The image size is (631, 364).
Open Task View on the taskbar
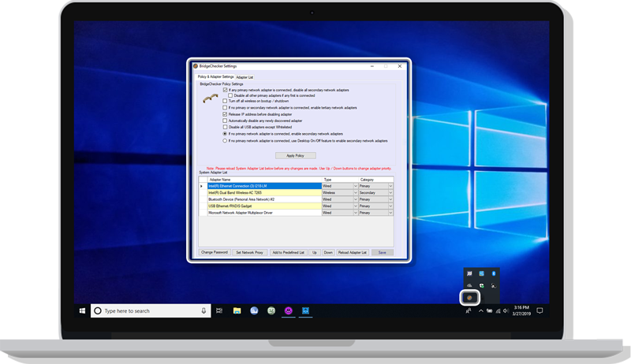219,310
